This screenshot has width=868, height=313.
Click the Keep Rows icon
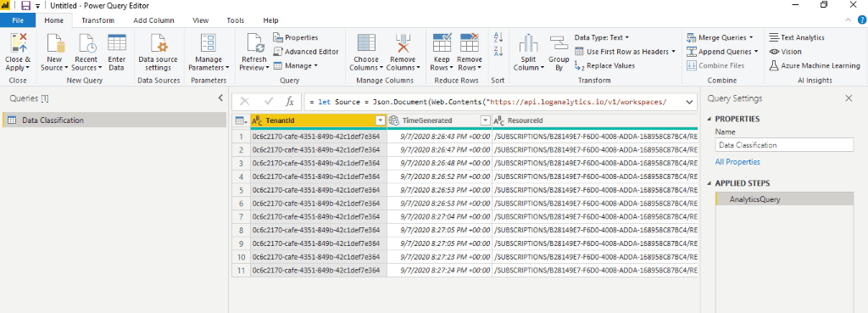tap(442, 43)
